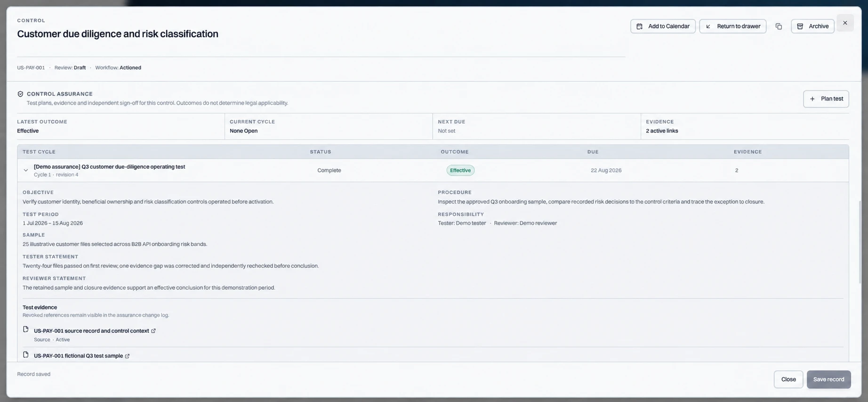This screenshot has width=868, height=402.
Task: Click the Effective outcome badge
Action: pyautogui.click(x=460, y=171)
